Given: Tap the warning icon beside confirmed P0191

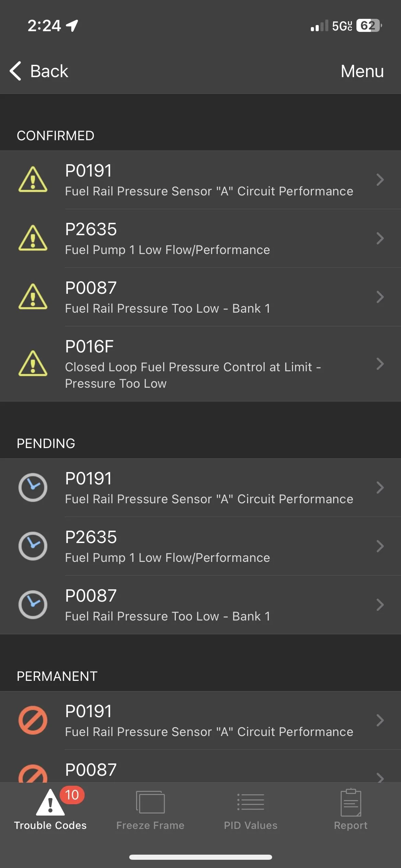Looking at the screenshot, I should pyautogui.click(x=33, y=180).
